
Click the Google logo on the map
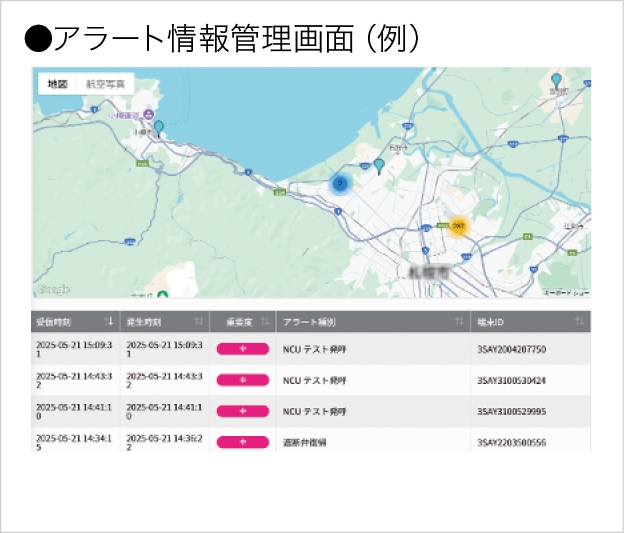(x=53, y=289)
